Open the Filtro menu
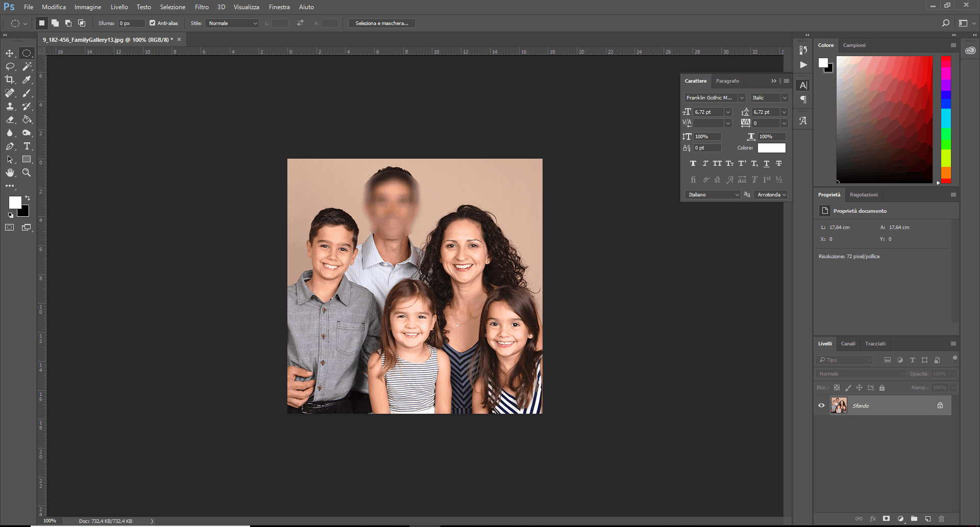The width and height of the screenshot is (980, 527). (202, 7)
